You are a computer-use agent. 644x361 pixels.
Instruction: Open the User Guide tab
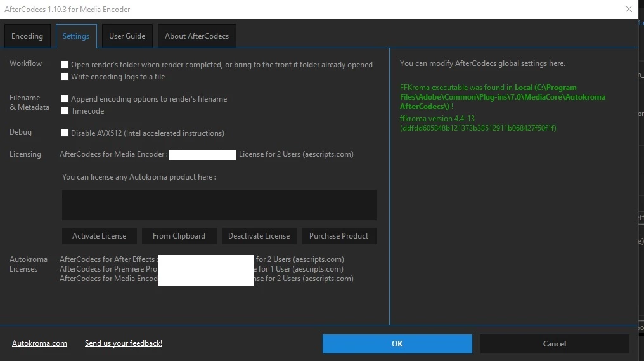(x=127, y=36)
